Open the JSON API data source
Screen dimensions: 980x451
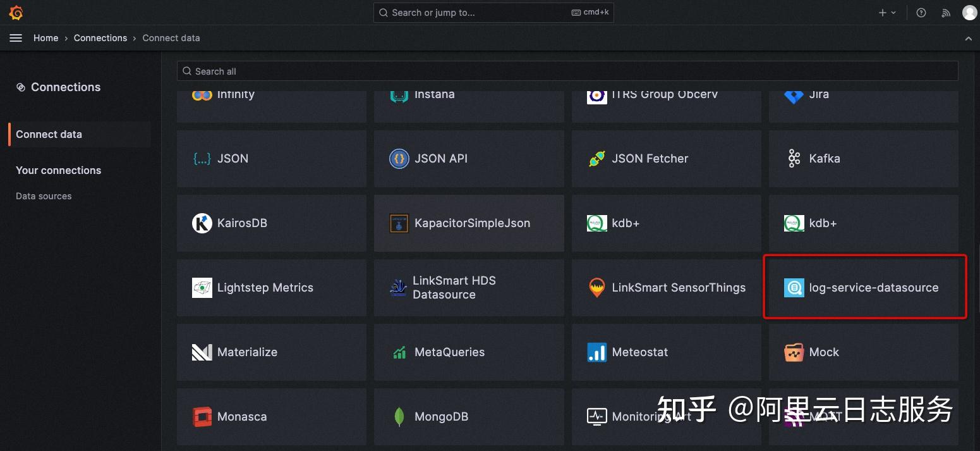tap(441, 159)
